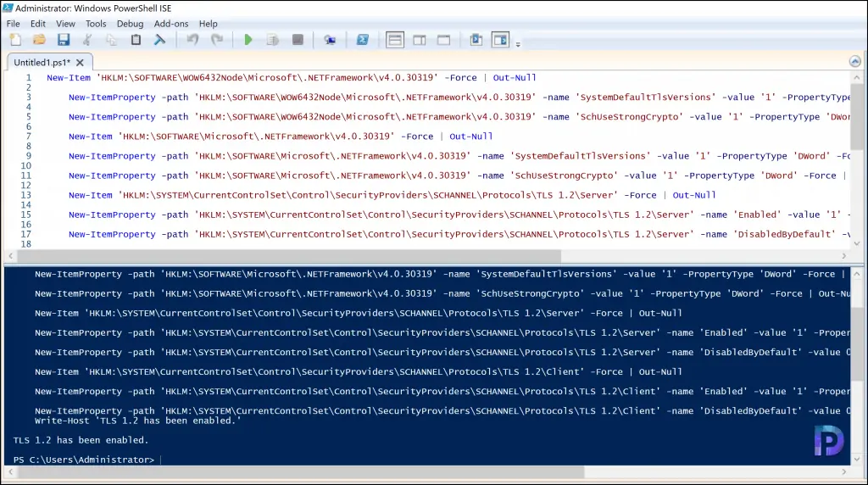
Task: Show the script pane maximized layout
Action: 444,40
